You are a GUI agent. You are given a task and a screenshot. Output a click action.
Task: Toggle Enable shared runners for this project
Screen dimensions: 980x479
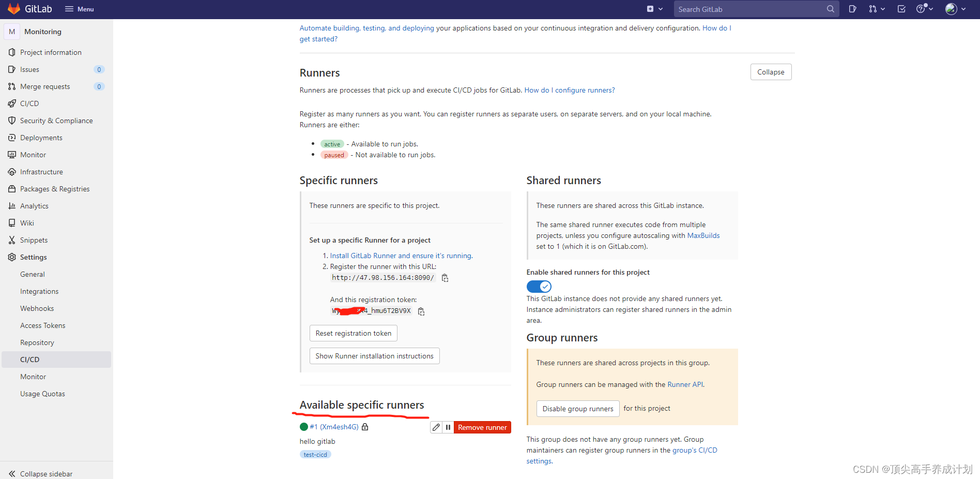coord(539,287)
